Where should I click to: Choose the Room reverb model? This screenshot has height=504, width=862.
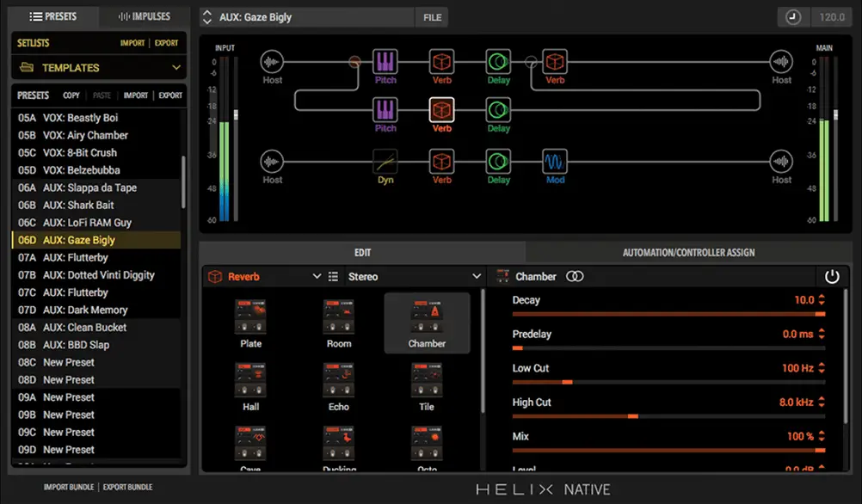pos(339,323)
